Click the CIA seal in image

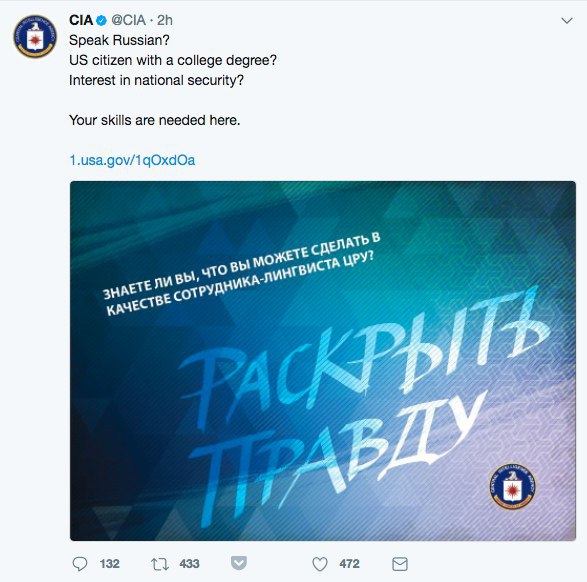(x=513, y=486)
